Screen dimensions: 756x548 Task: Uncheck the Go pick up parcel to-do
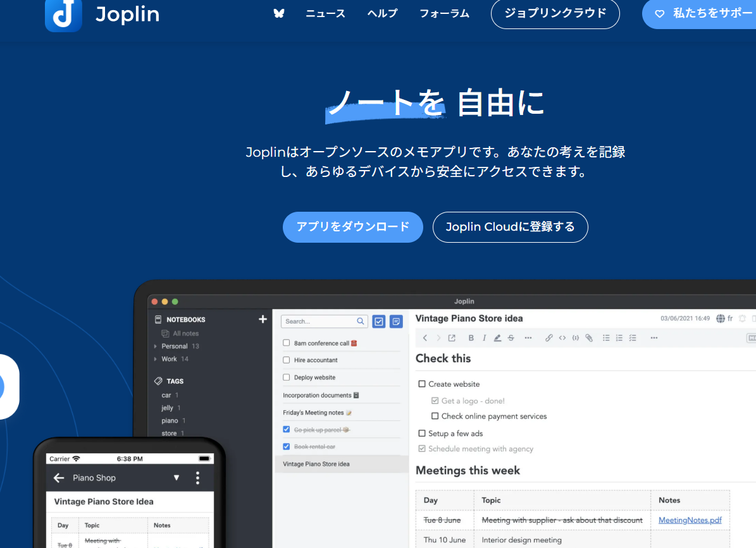(287, 429)
